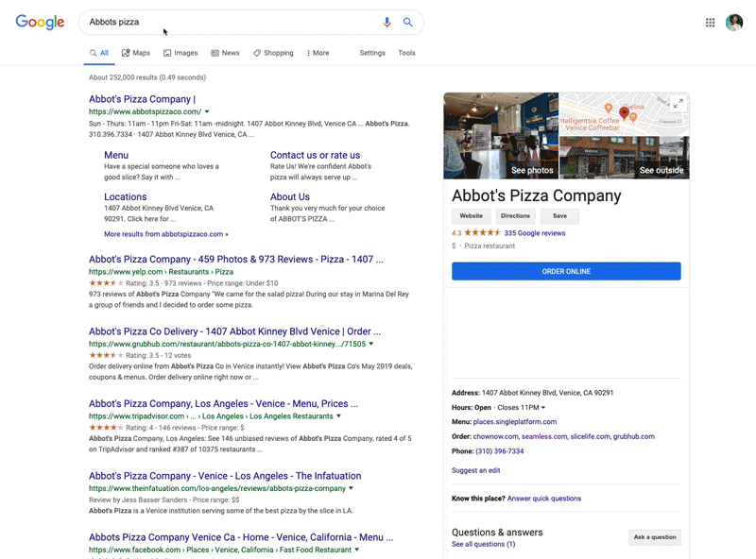Open the Google account profile picture
Viewport: 756px width, 559px height.
point(734,23)
